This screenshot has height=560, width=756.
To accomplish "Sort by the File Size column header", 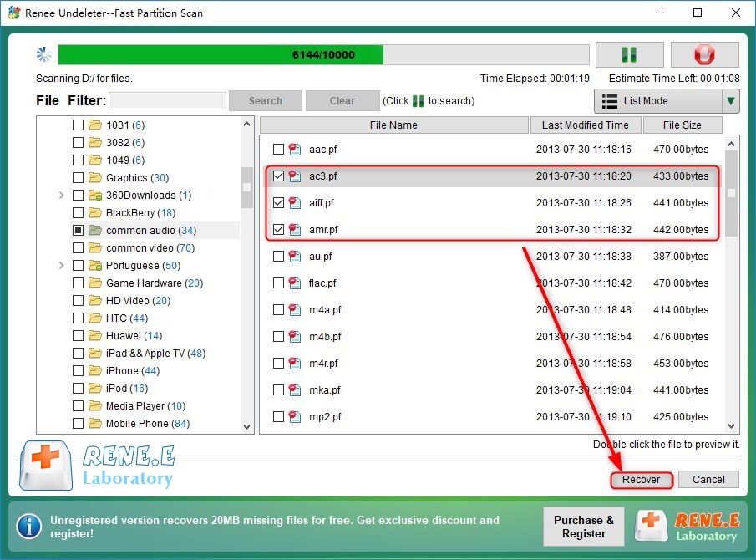I will 682,125.
